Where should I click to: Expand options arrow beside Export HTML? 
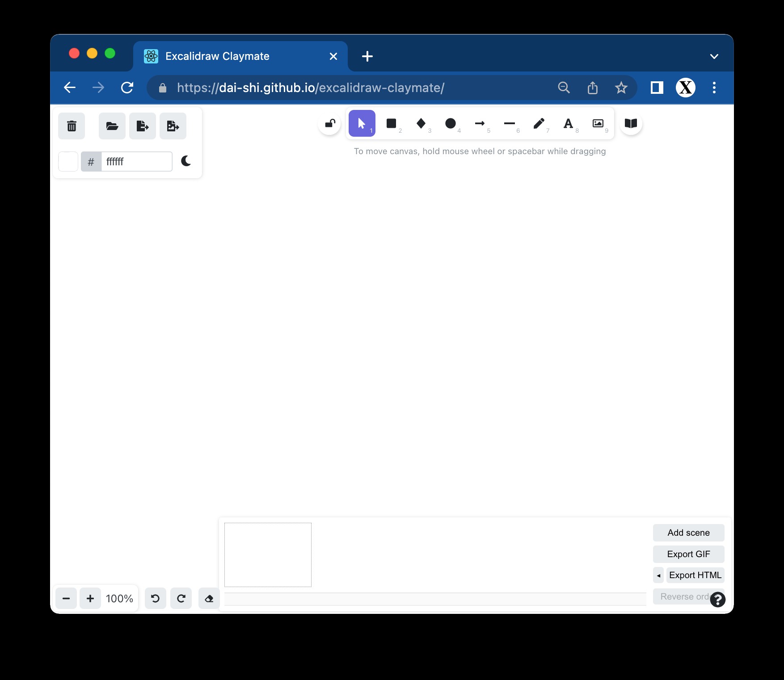[x=658, y=575]
